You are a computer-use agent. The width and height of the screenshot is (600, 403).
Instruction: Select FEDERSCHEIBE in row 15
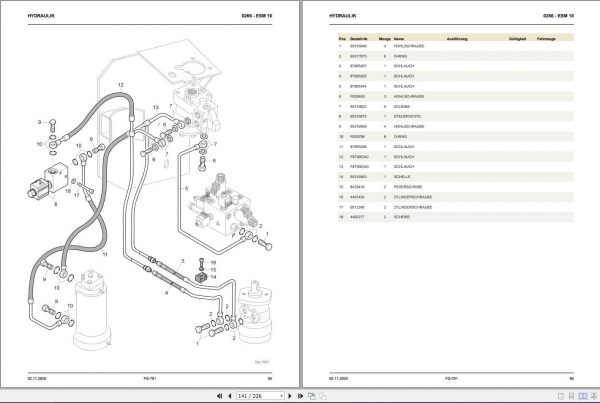coord(408,187)
